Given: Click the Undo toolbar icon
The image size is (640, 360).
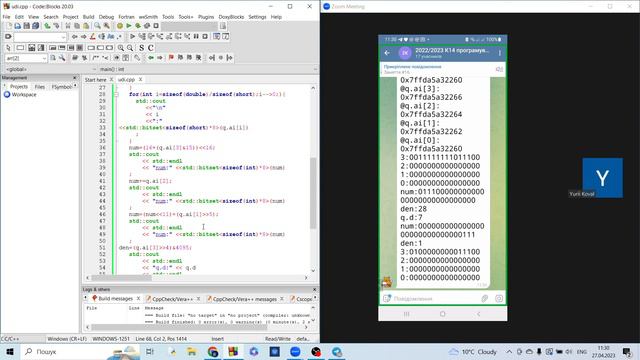Looking at the screenshot, I should pyautogui.click(x=47, y=26).
